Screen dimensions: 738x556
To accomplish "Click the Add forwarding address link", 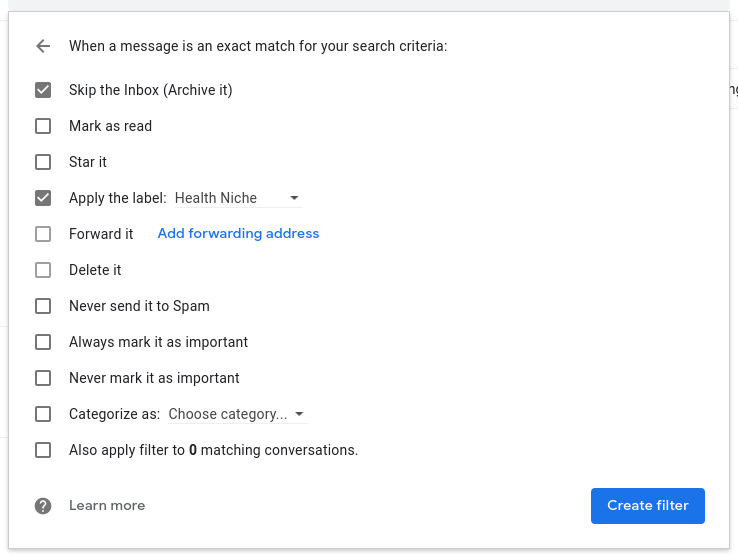I will click(x=238, y=234).
